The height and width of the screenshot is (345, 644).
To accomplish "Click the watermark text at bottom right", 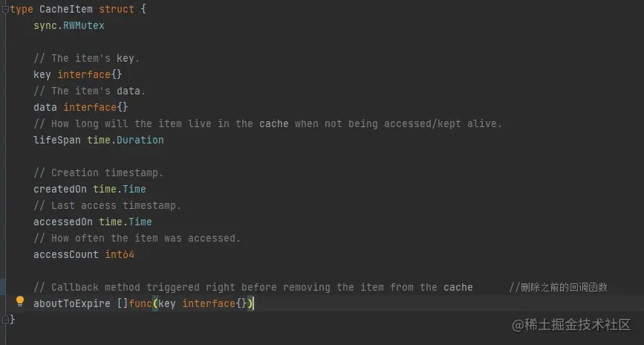I will 571,325.
